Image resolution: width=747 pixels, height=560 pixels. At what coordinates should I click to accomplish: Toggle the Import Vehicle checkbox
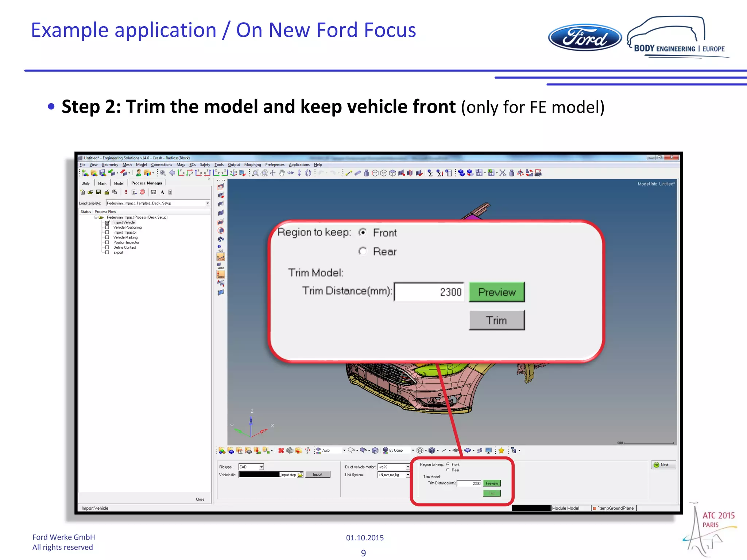(107, 222)
